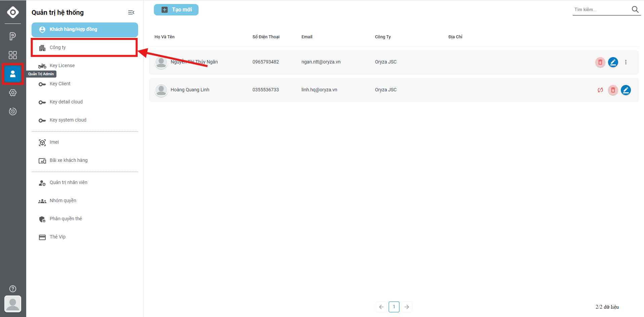Click the Họ Và Tên column header
The image size is (644, 317).
(165, 37)
